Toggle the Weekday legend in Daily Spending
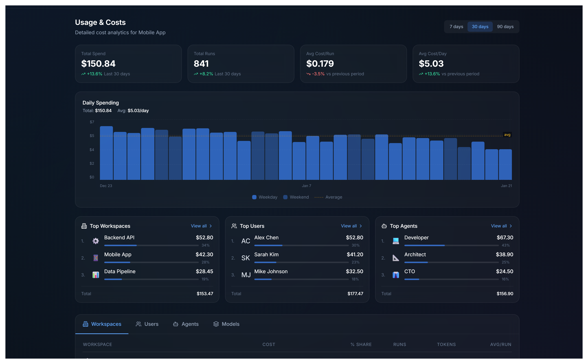The width and height of the screenshot is (588, 364). [x=264, y=197]
